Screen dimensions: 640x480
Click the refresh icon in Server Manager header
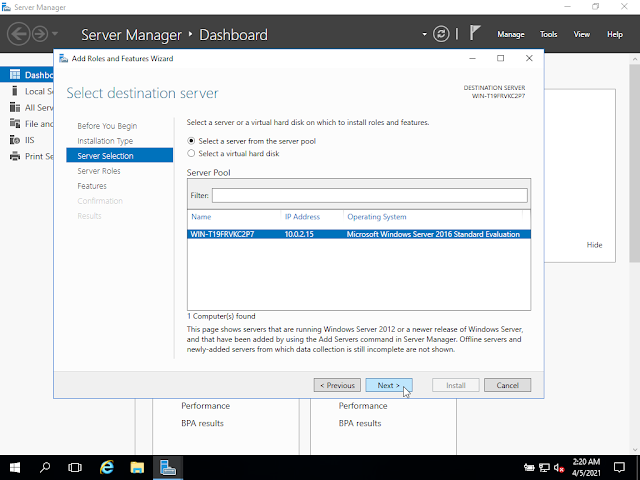coord(441,34)
